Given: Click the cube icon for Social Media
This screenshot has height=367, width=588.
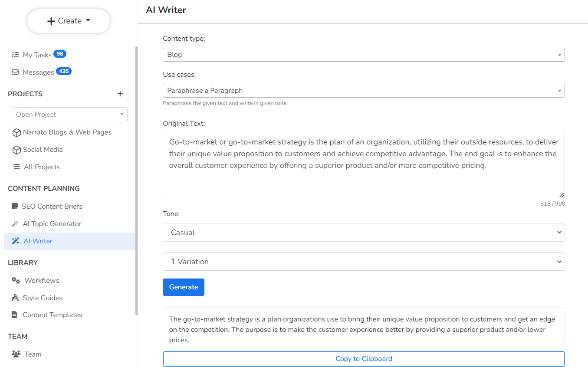Looking at the screenshot, I should click(x=16, y=150).
